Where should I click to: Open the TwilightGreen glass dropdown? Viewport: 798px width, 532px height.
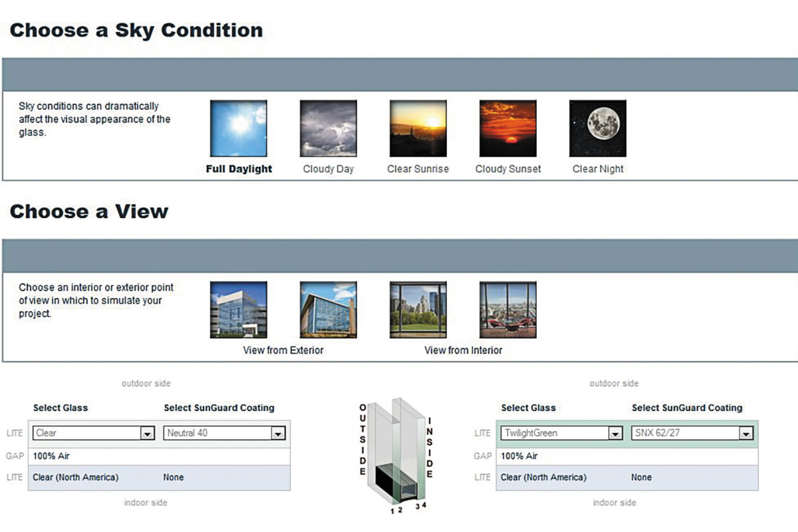tap(615, 433)
